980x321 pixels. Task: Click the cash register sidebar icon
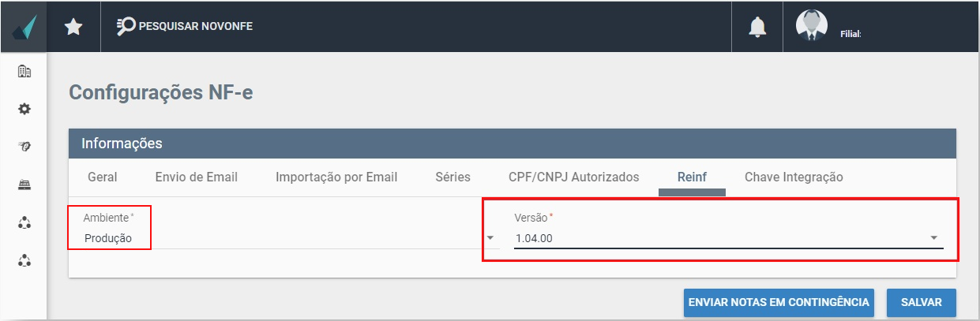pyautogui.click(x=24, y=185)
